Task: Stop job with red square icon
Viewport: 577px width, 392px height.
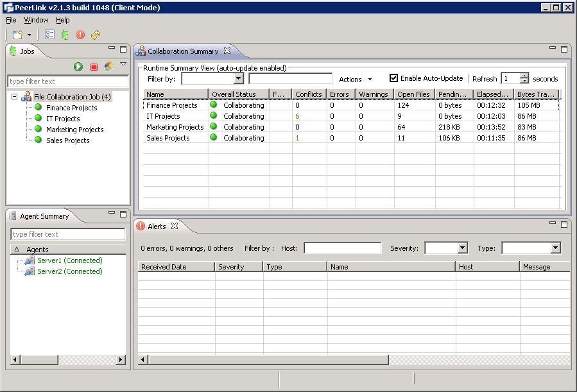Action: tap(94, 67)
